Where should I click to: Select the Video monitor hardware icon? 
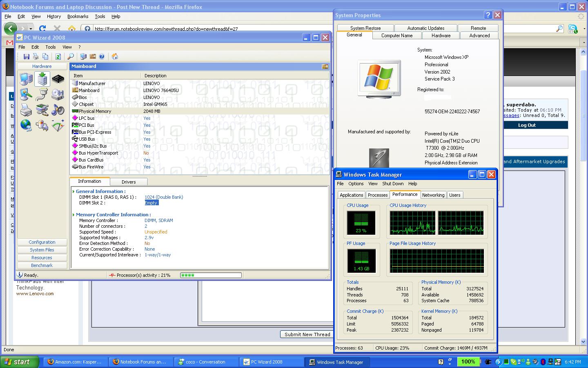[x=26, y=94]
